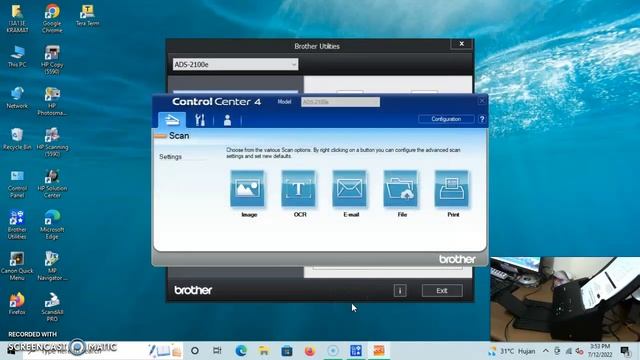The width and height of the screenshot is (640, 360).
Task: Open the Support person tab
Action: (227, 120)
